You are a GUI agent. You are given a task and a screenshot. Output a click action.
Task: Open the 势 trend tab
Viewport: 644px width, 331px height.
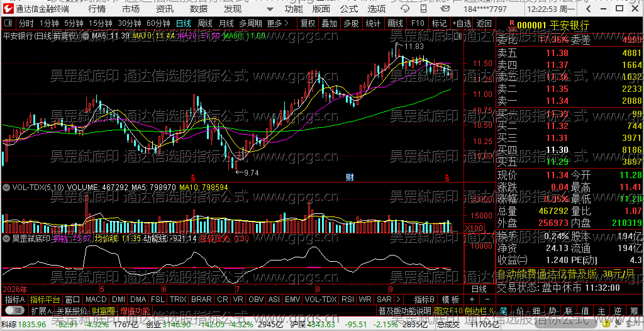click(x=553, y=310)
